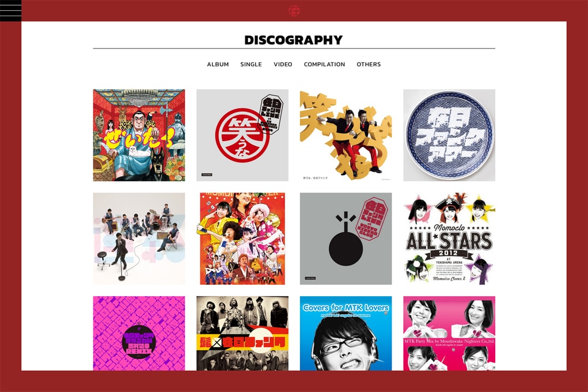Open the colorful idol group cover
The image size is (588, 392).
click(x=242, y=239)
